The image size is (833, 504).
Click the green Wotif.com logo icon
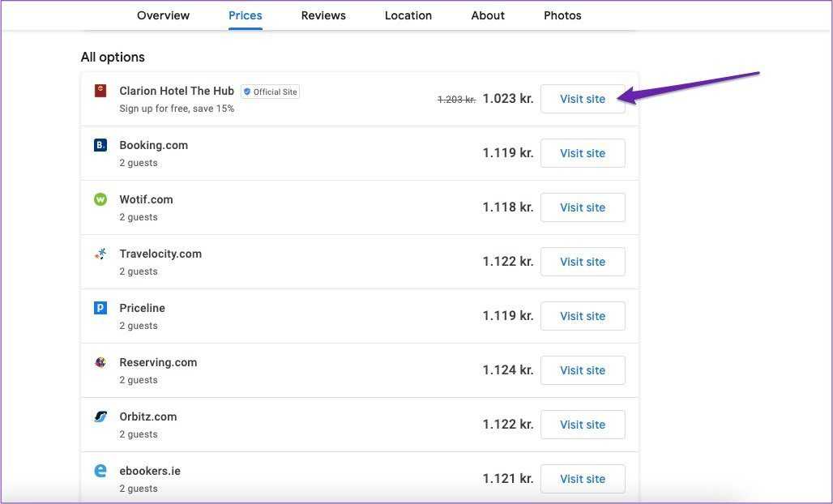pyautogui.click(x=100, y=199)
